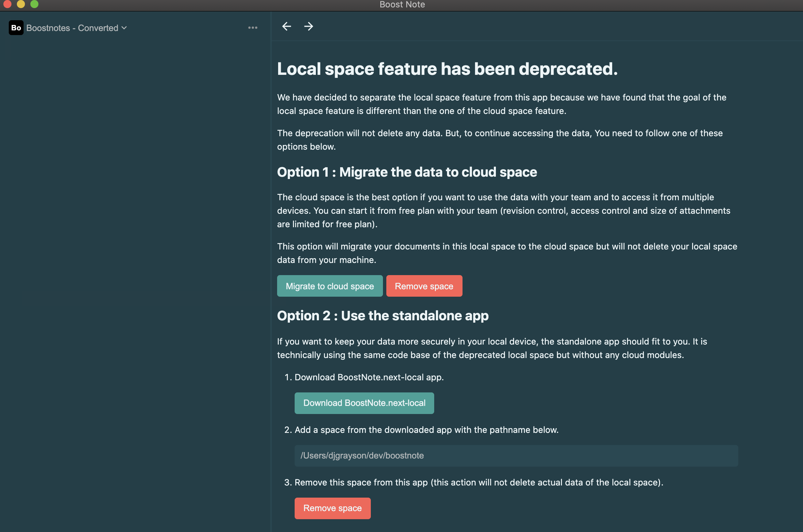The image size is (803, 532).
Task: Open the three-dots sidebar menu
Action: tap(253, 28)
